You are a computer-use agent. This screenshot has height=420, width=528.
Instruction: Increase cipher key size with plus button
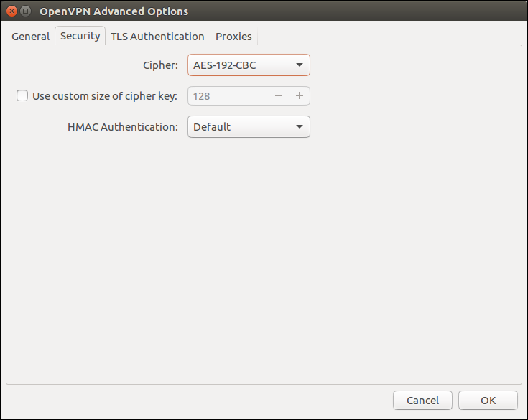coord(300,96)
